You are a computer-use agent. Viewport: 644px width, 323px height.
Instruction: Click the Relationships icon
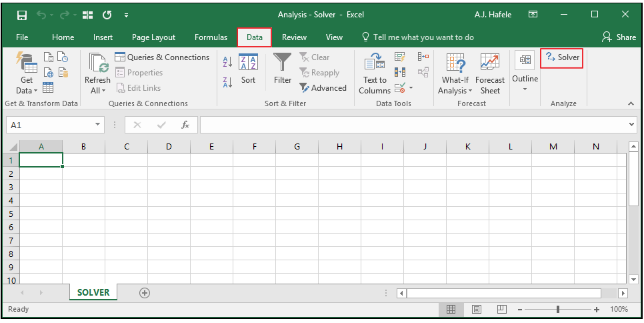423,72
